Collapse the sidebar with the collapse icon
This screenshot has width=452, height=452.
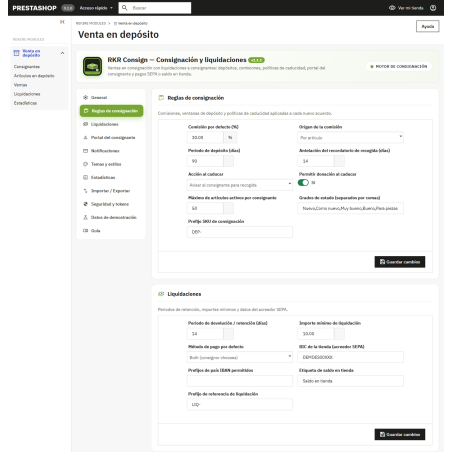pyautogui.click(x=62, y=22)
